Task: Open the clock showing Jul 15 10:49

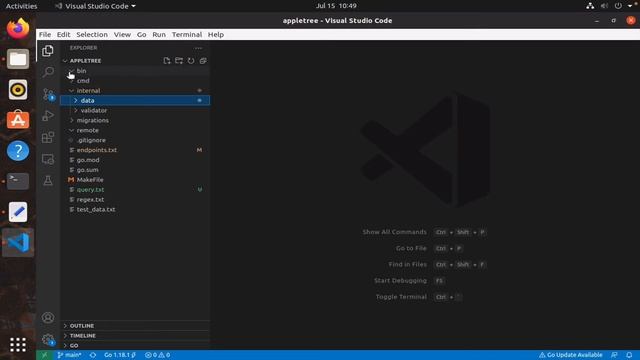Action: click(x=336, y=6)
